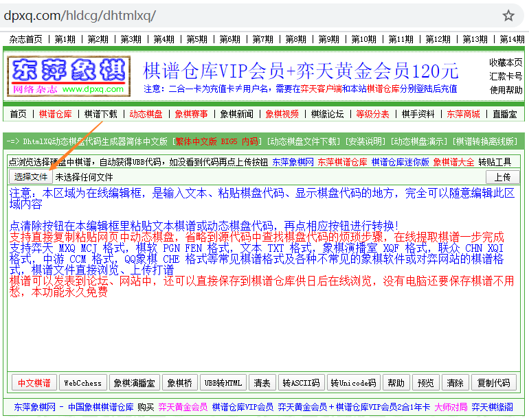Open 棋谱仓库迷你版 link
The image size is (529, 420).
pos(400,162)
